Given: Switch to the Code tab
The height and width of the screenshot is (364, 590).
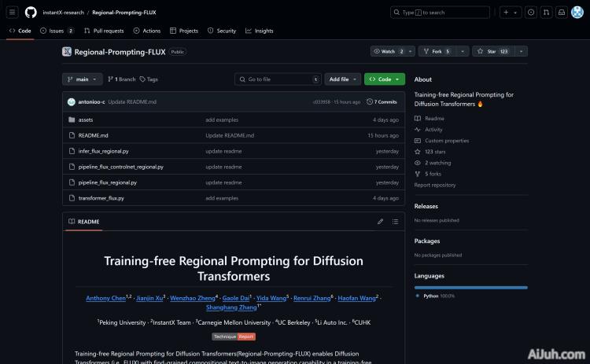Looking at the screenshot, I should 20,31.
